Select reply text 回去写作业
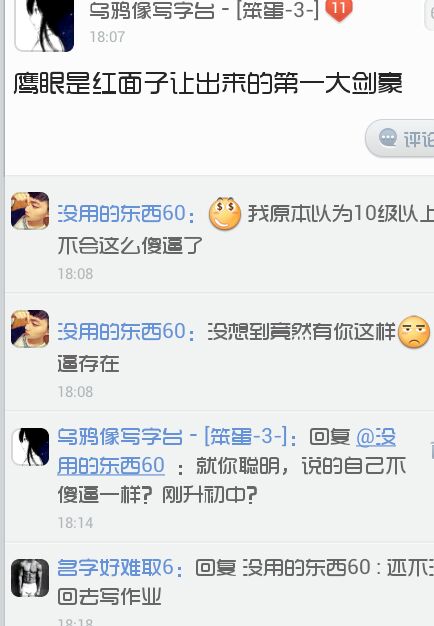 click(109, 597)
